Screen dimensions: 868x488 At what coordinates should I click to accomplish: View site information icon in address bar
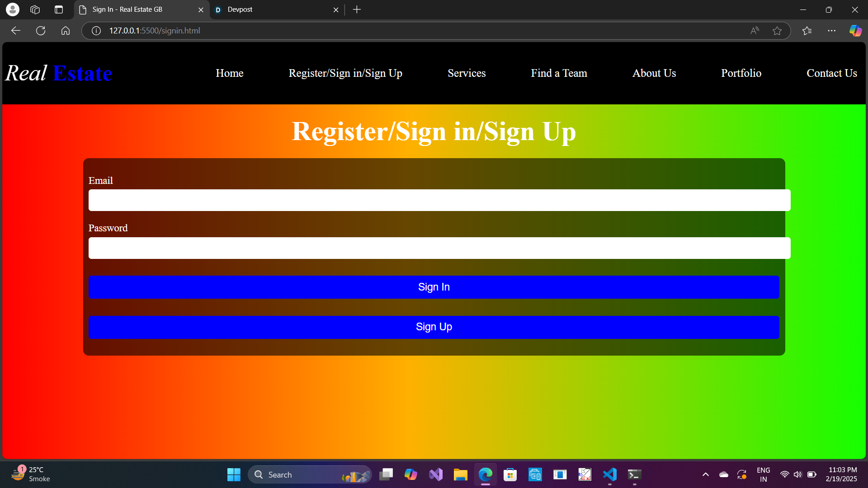(x=96, y=31)
